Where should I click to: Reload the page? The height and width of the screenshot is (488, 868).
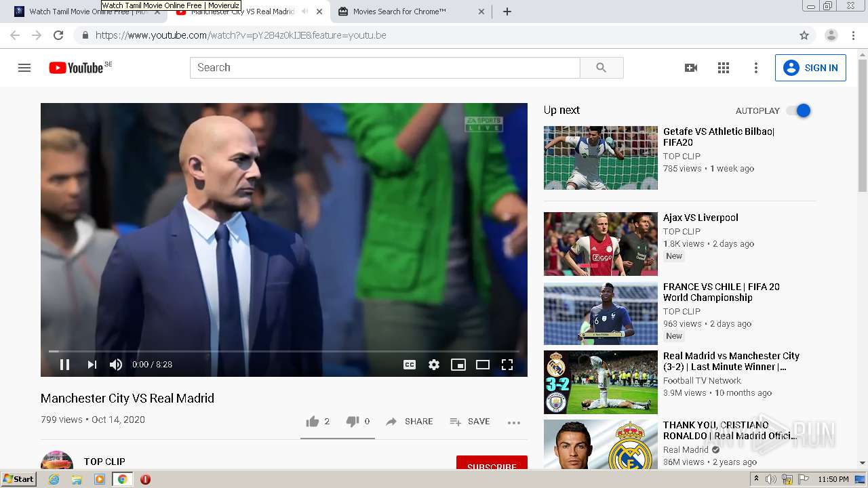coord(58,35)
